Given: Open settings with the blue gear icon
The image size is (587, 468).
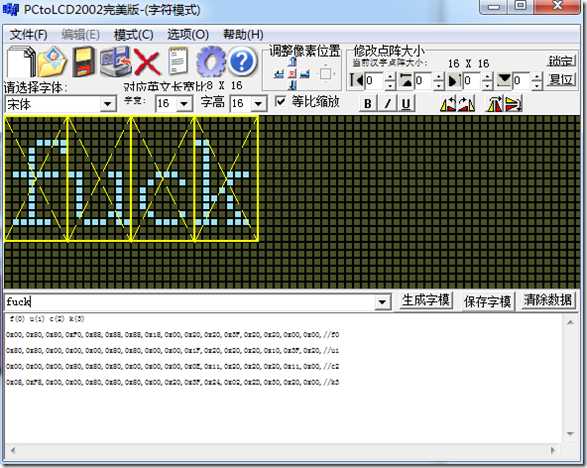Looking at the screenshot, I should (211, 61).
